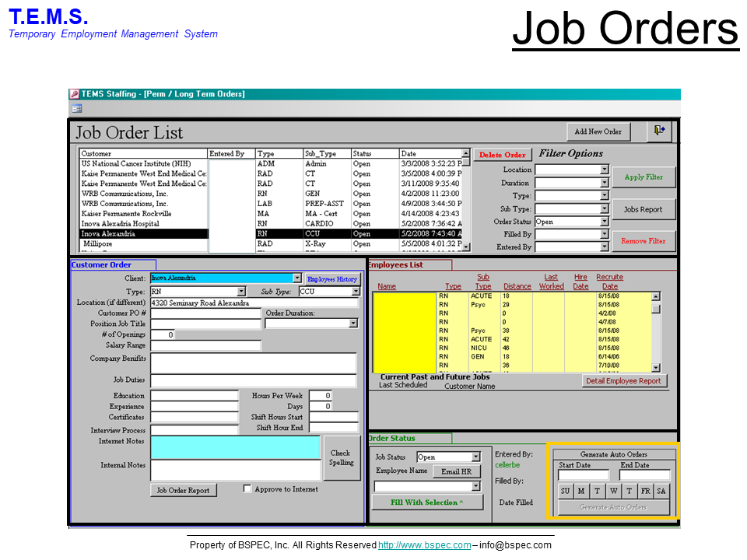The width and height of the screenshot is (747, 560).
Task: Click the Start Date input field
Action: click(x=584, y=475)
